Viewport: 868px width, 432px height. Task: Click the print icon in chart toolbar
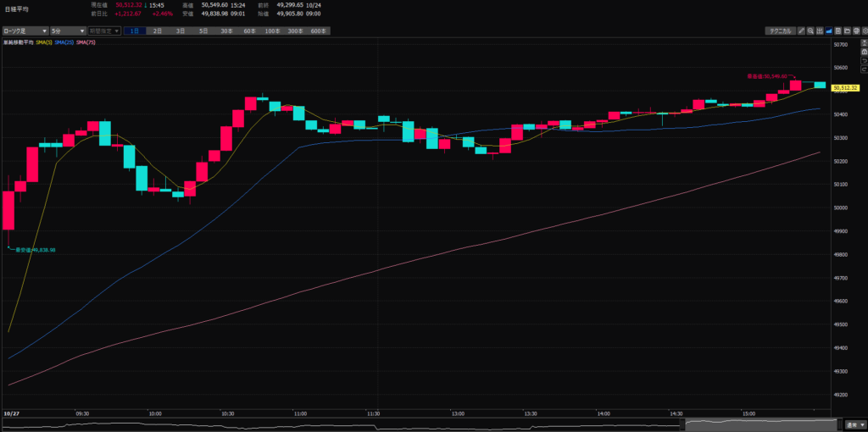(856, 30)
